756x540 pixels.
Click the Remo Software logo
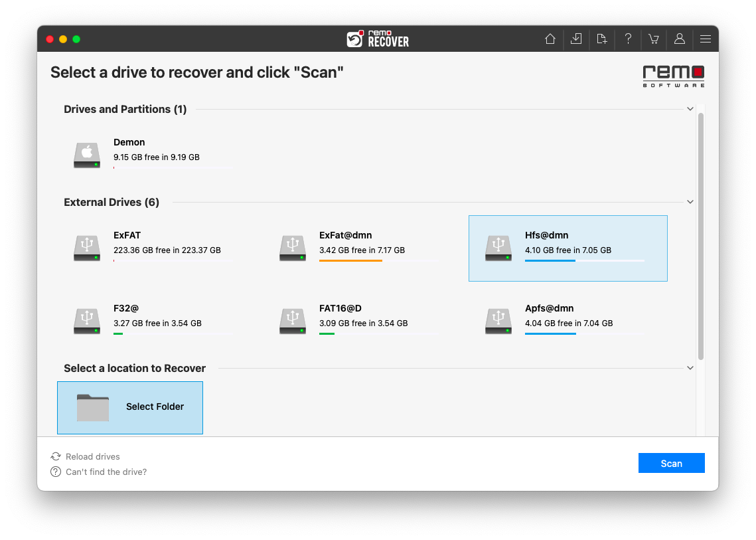point(673,76)
